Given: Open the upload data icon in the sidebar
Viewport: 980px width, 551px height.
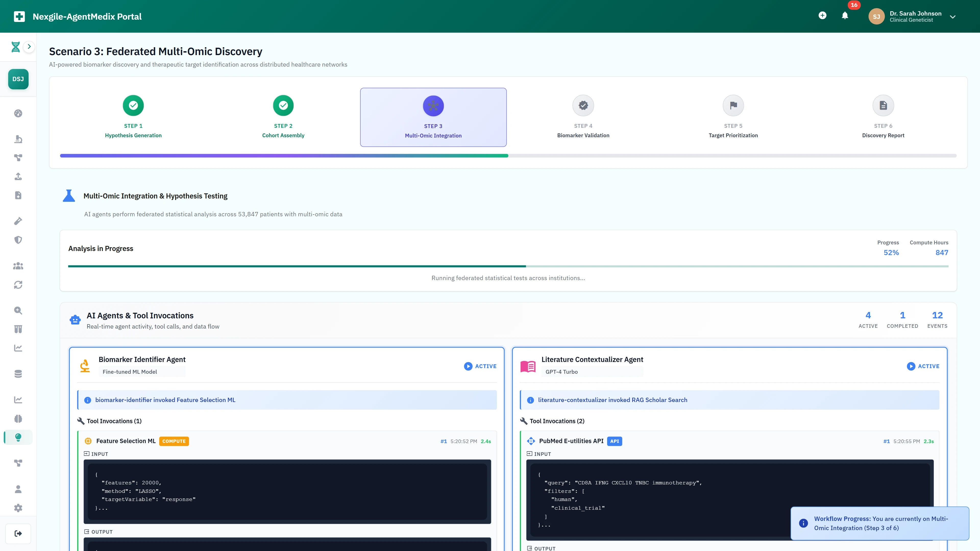Looking at the screenshot, I should coord(18,177).
